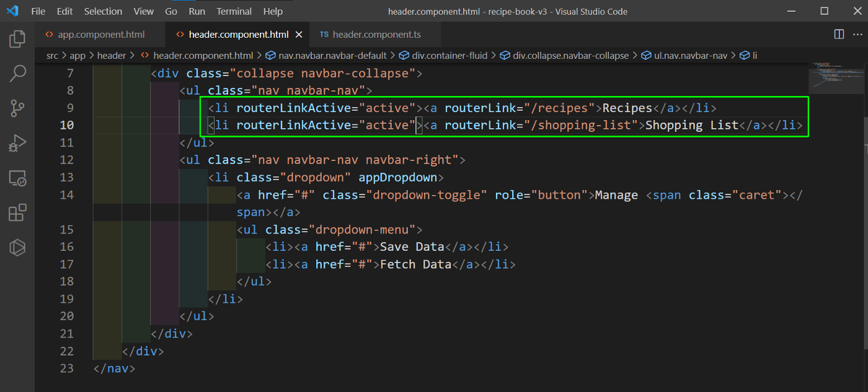Click line number 23 in gutter
Image resolution: width=868 pixels, height=392 pixels.
pos(66,368)
